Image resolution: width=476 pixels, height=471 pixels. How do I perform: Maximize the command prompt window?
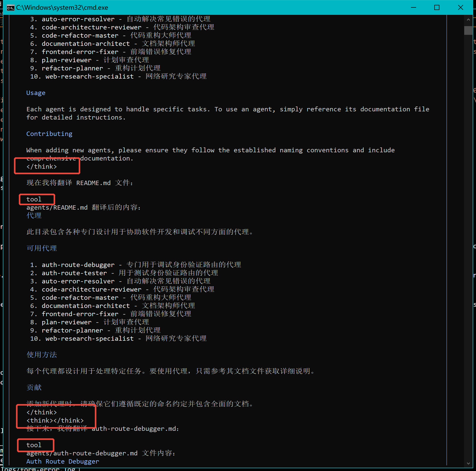[437, 8]
